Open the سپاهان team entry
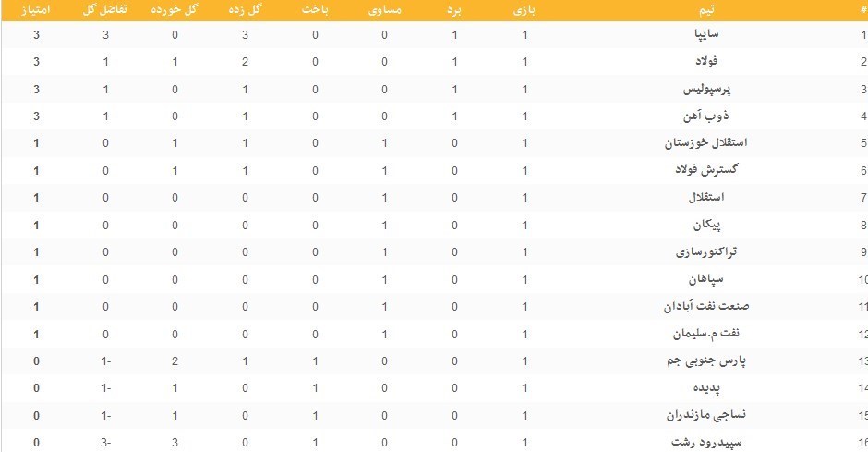 706,279
